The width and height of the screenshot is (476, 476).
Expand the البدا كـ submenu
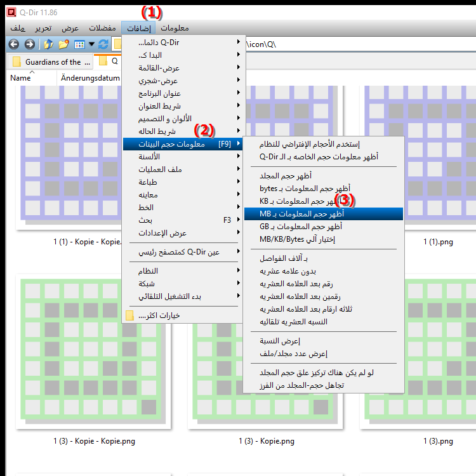[x=182, y=55]
